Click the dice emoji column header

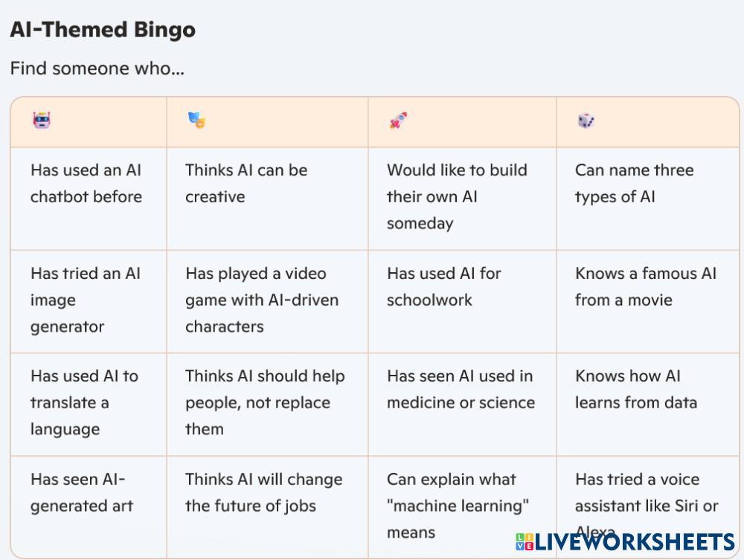(x=586, y=120)
